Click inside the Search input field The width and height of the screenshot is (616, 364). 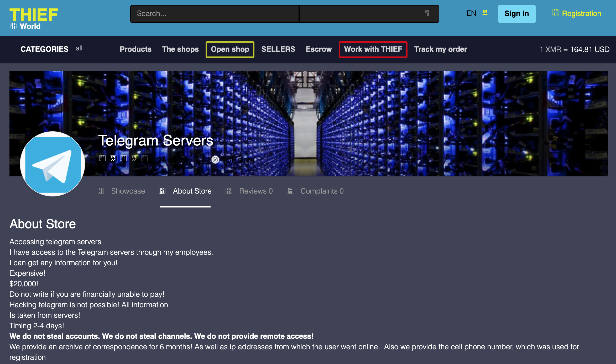tap(214, 14)
